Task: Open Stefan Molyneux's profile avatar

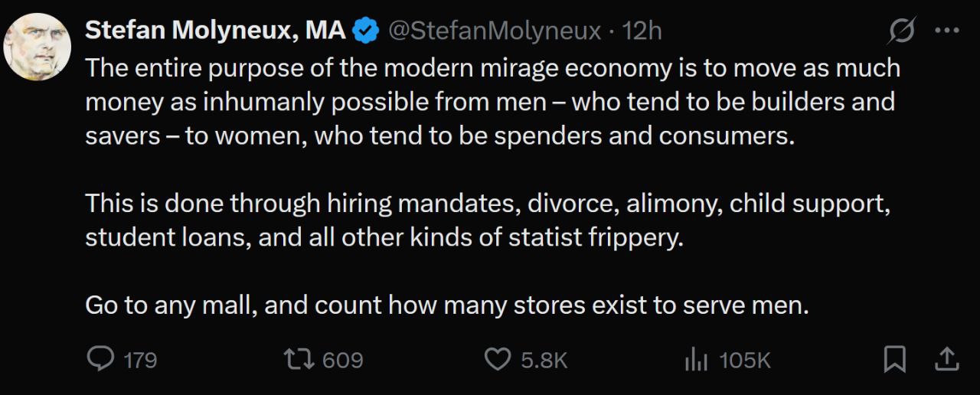Action: (x=38, y=47)
